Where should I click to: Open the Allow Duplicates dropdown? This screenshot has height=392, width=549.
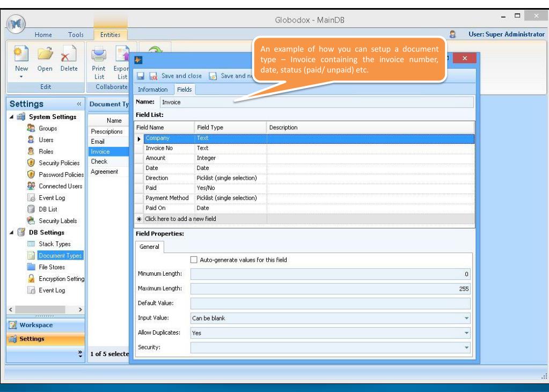tap(466, 333)
